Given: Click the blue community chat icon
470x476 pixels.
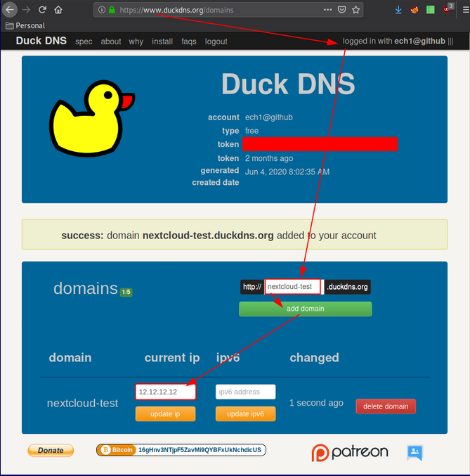Looking at the screenshot, I should (414, 453).
